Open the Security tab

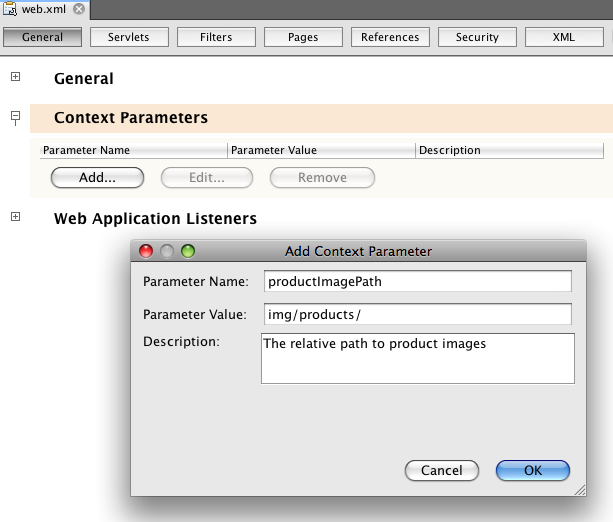(477, 37)
